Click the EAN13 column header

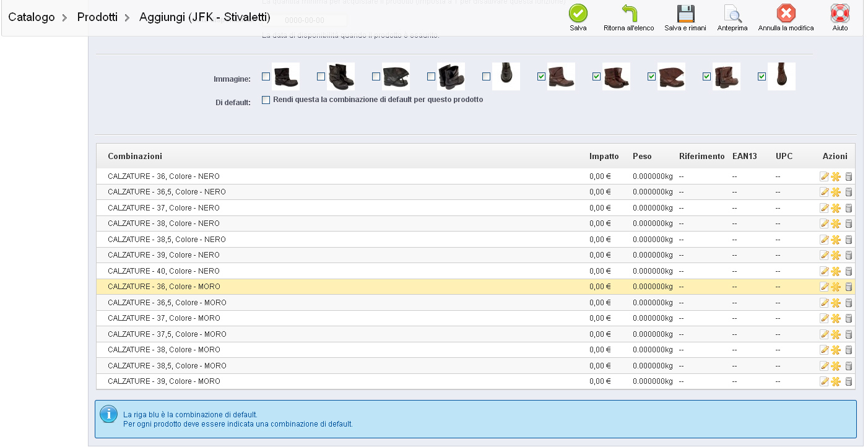coord(744,156)
